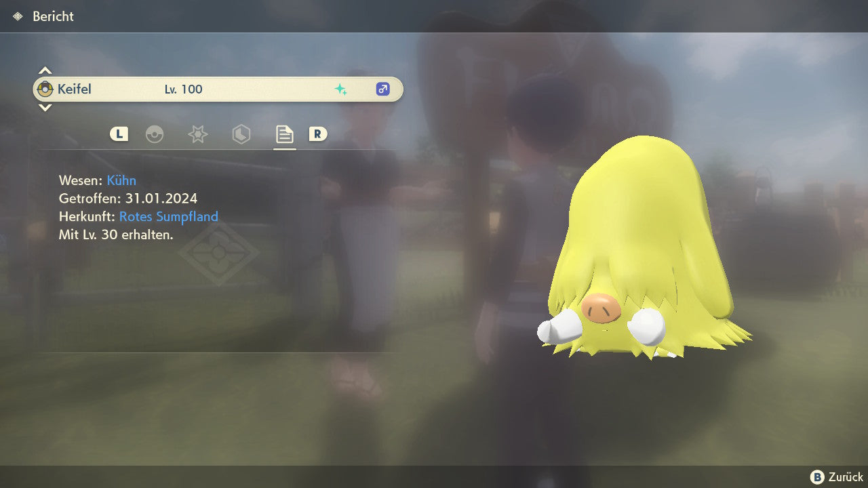Switch to the Poké Ball summary tab
The height and width of the screenshot is (488, 868).
point(155,134)
